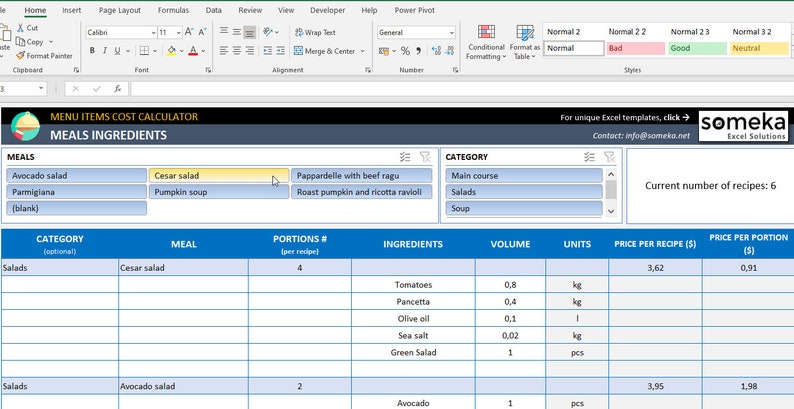The image size is (794, 409).
Task: Click the Merge & Center button
Action: pyautogui.click(x=324, y=51)
